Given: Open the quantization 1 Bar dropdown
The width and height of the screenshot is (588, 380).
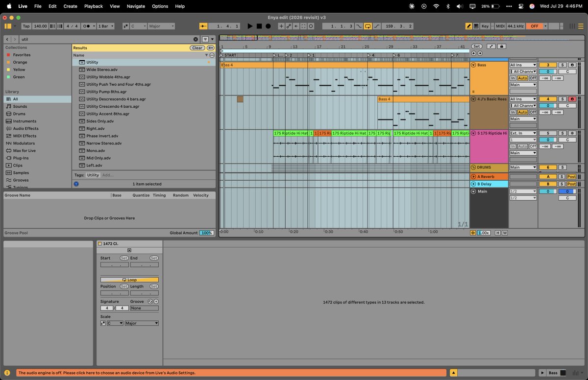Looking at the screenshot, I should tap(106, 26).
